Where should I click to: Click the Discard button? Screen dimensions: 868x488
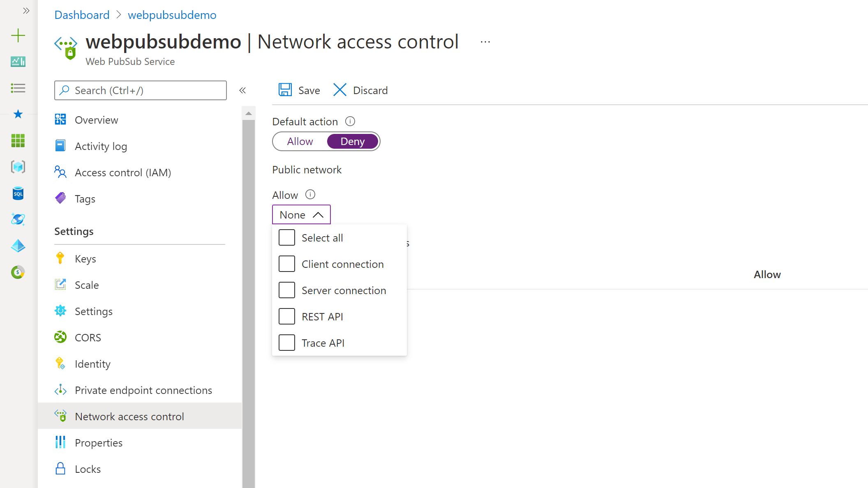361,90
